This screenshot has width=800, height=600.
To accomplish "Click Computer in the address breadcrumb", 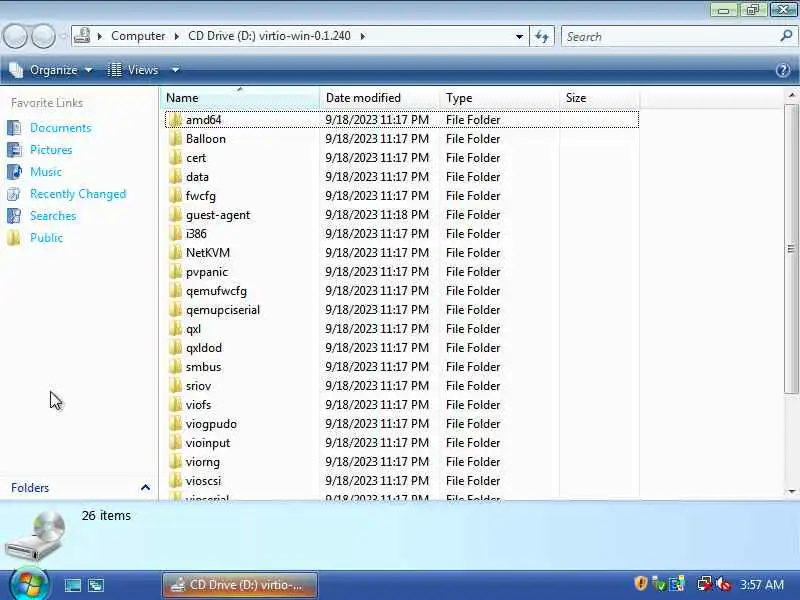I will pos(138,36).
